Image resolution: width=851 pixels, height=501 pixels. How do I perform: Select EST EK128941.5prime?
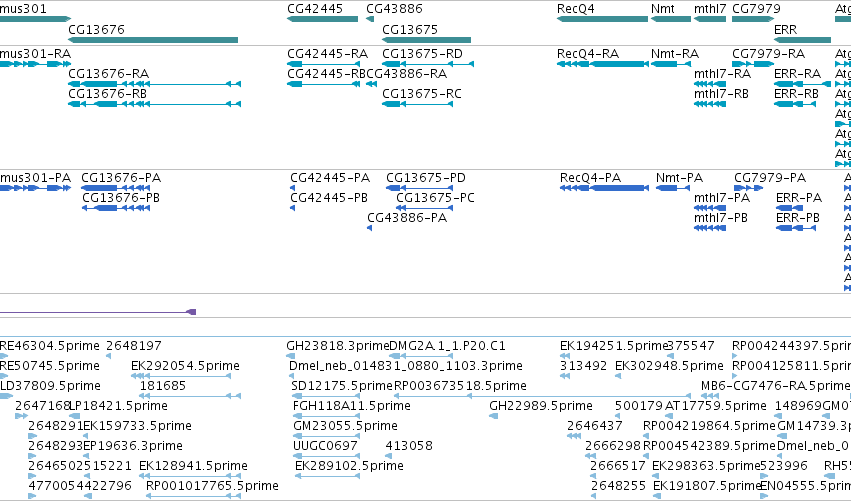point(193,466)
